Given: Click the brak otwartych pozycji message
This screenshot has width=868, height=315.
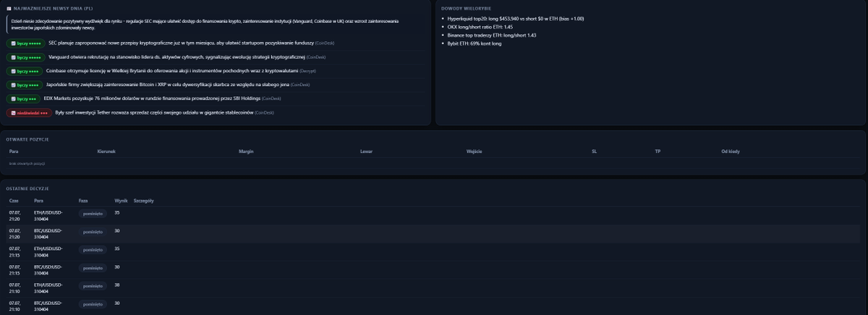Looking at the screenshot, I should tap(27, 164).
